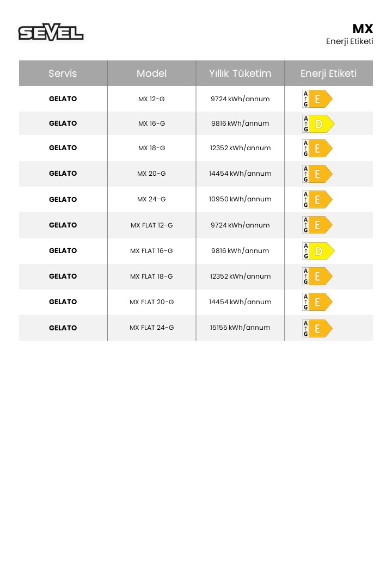Click the D energy label for MX 16-G
The height and width of the screenshot is (566, 392).
point(318,124)
